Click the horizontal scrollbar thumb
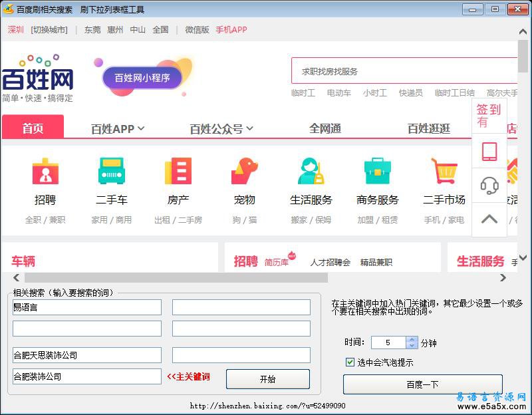 click(176, 277)
